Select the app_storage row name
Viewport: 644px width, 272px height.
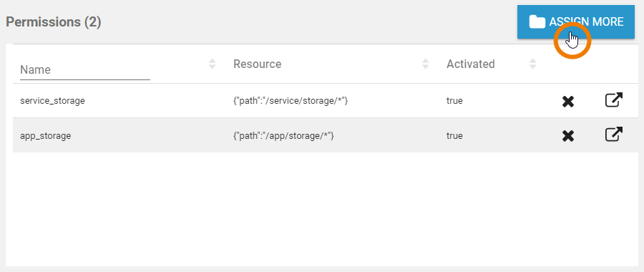[46, 135]
